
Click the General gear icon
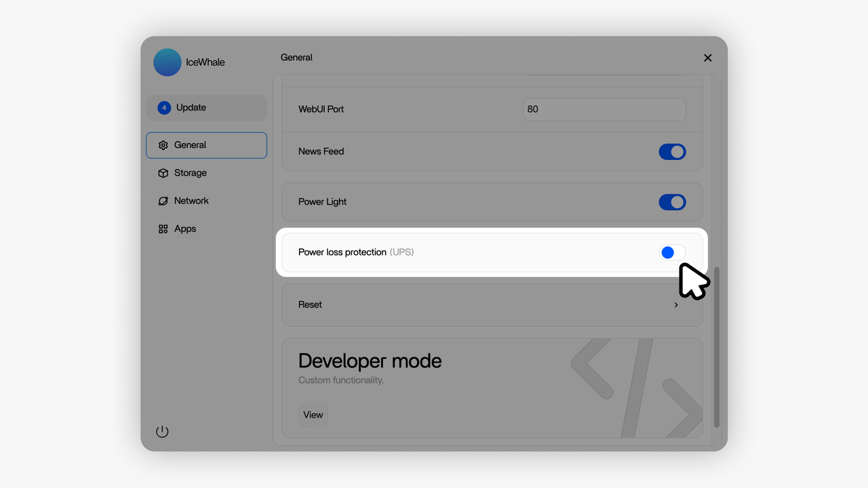click(x=163, y=145)
